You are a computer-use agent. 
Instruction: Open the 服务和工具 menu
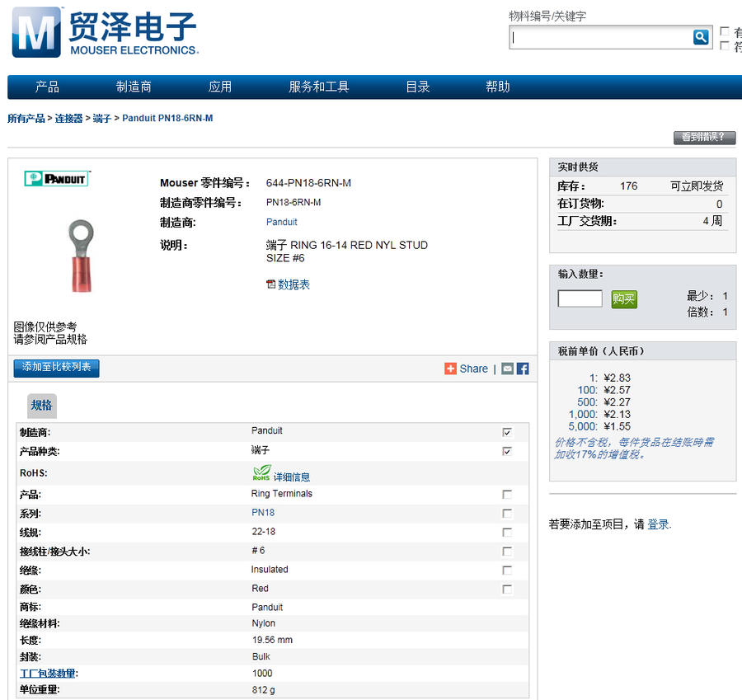click(x=318, y=87)
